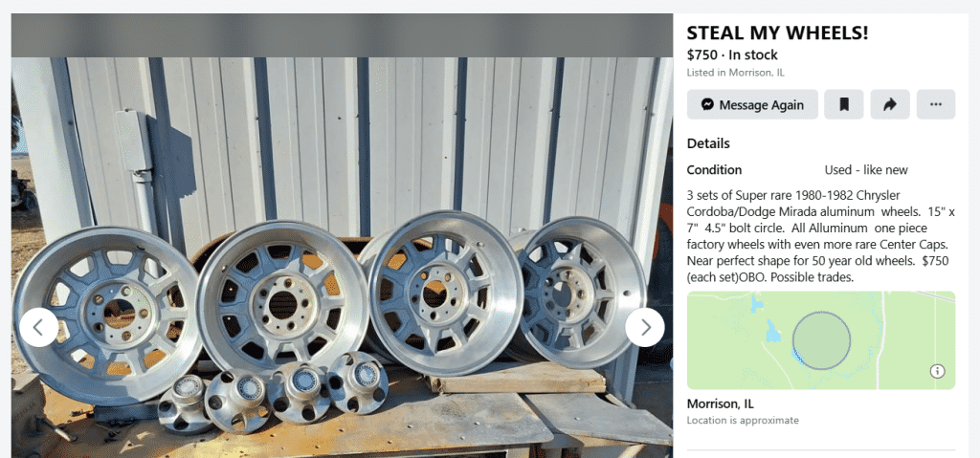The image size is (980, 458).
Task: Click the Morrison, IL location label
Action: pyautogui.click(x=720, y=403)
